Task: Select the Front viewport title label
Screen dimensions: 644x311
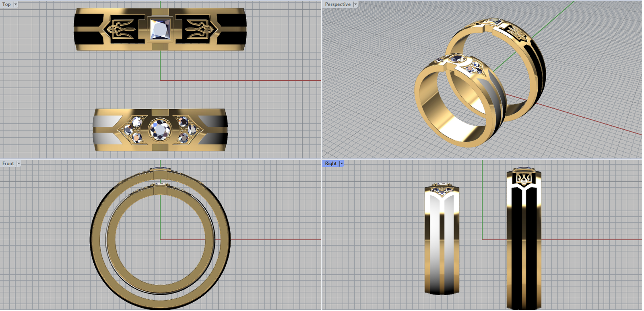Action: point(8,164)
